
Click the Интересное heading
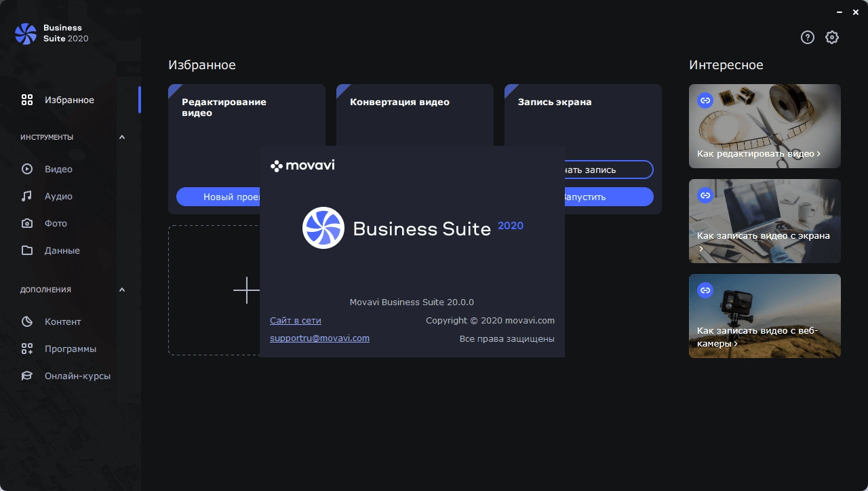726,65
